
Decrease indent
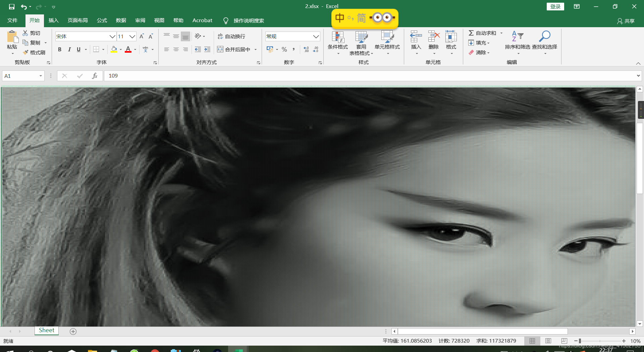[198, 49]
